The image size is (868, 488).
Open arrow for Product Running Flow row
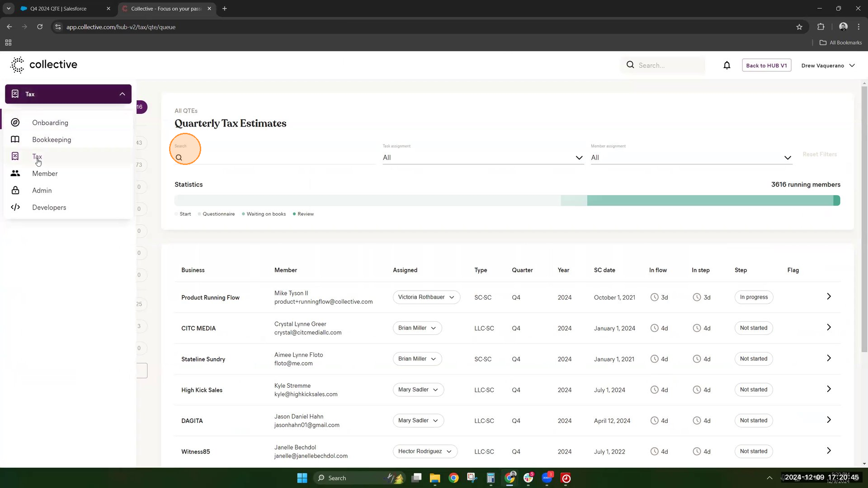(828, 297)
